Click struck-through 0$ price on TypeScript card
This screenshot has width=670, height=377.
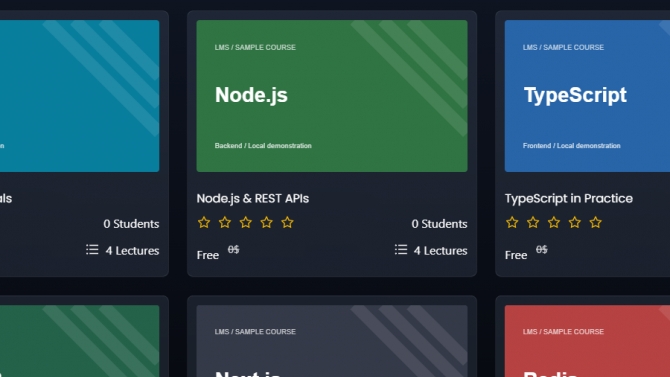(x=541, y=250)
